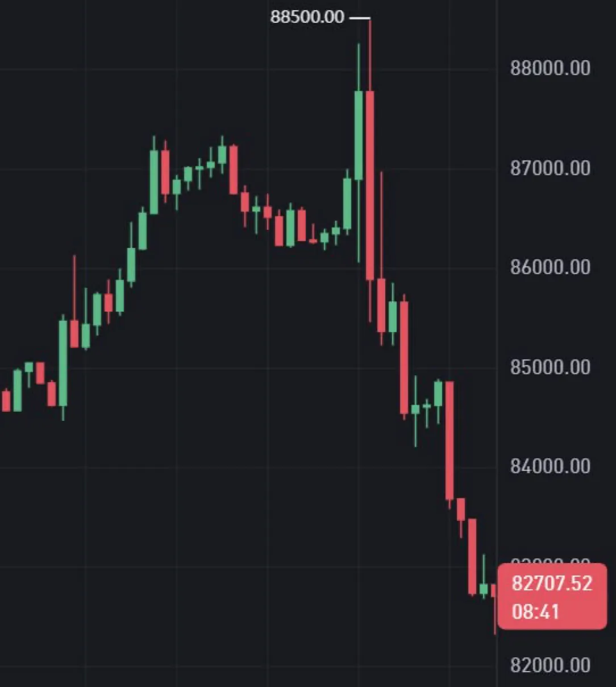Select the 85000.00 level on price axis
The image size is (616, 687).
pos(550,367)
